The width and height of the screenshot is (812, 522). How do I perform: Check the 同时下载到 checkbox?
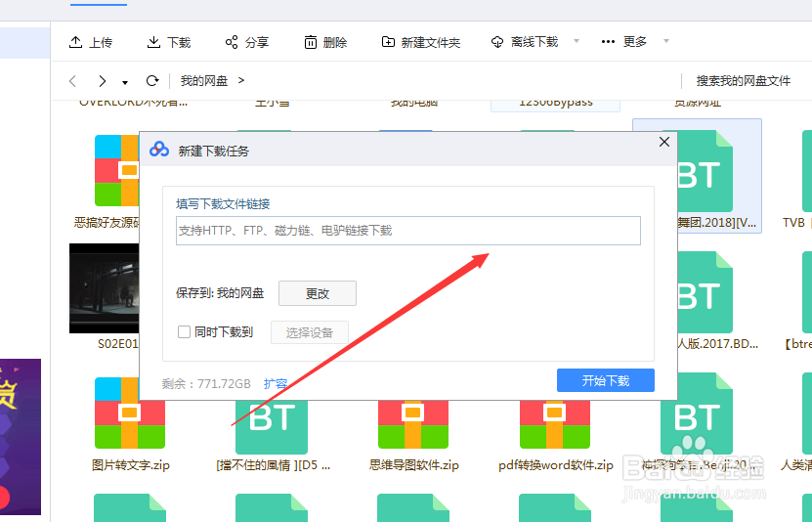(x=184, y=331)
